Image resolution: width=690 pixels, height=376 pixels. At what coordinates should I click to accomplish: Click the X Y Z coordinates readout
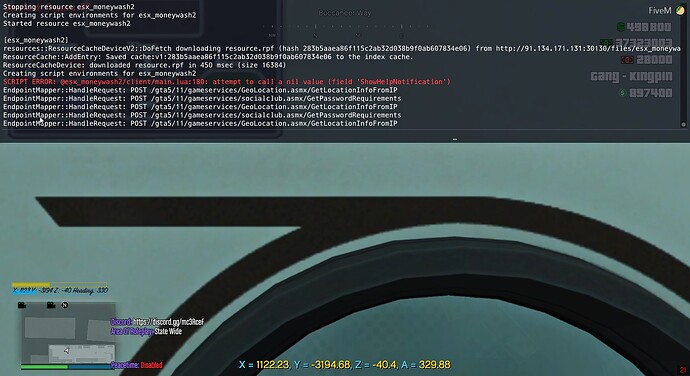tap(345, 365)
